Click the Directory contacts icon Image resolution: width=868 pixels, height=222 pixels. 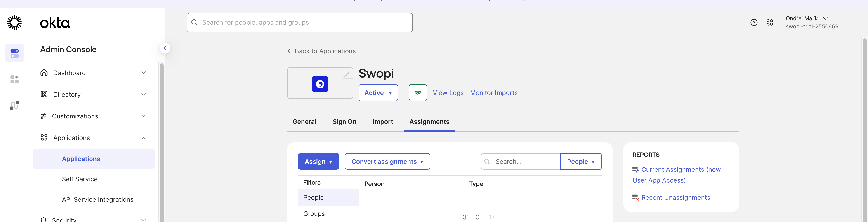click(x=44, y=94)
